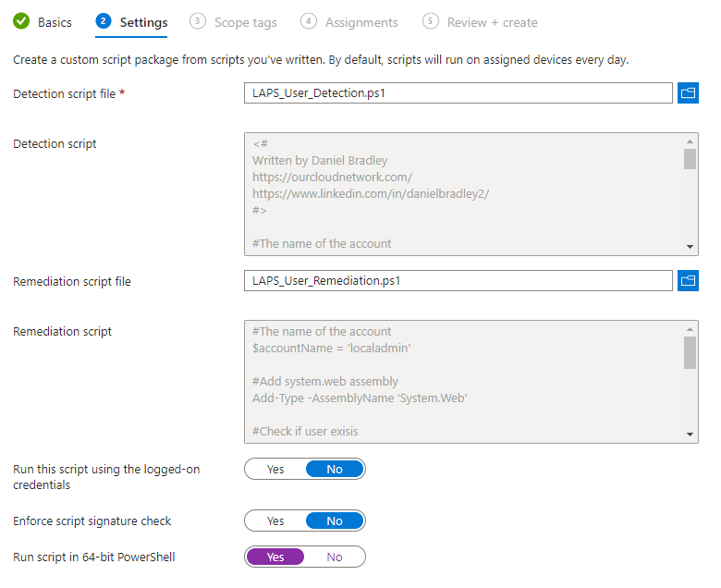Set Enforce script signature check to Yes
The height and width of the screenshot is (588, 721).
[x=275, y=521]
